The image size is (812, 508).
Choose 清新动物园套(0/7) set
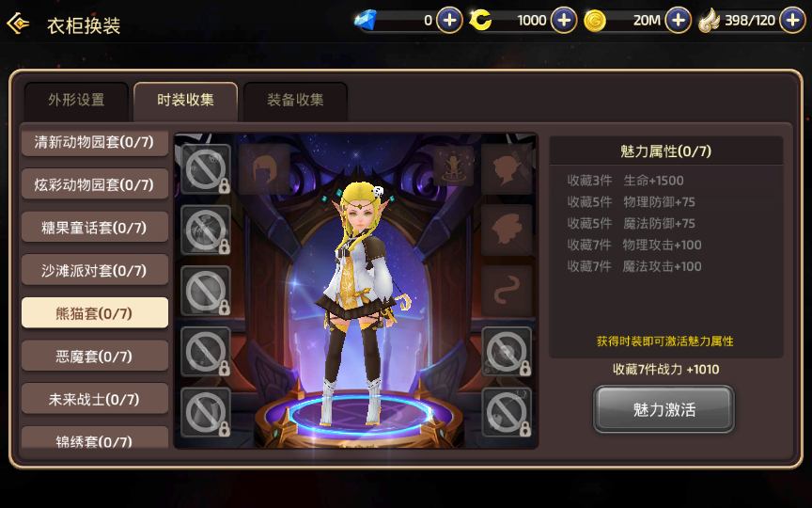click(x=95, y=141)
